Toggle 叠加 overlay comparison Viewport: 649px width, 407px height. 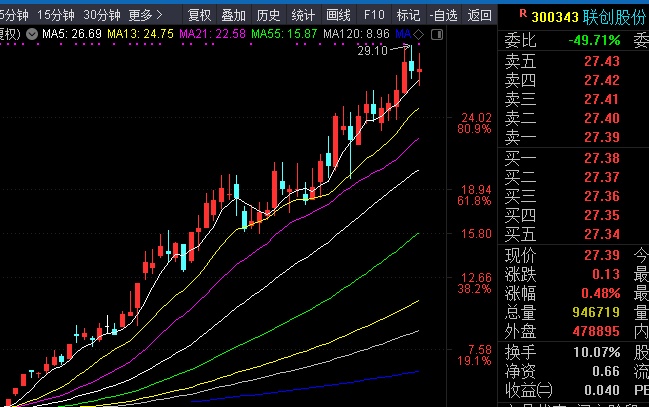click(233, 15)
